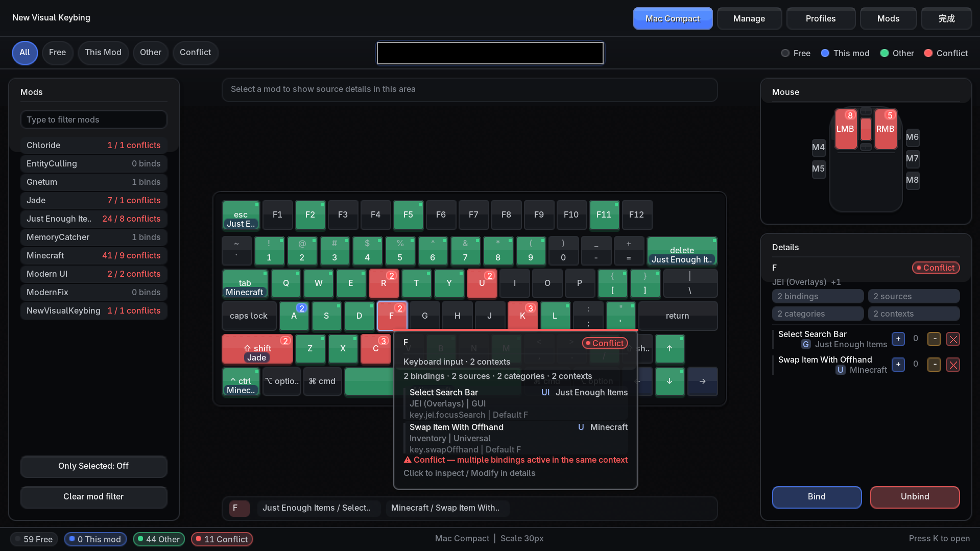Select EntityCulling in the mods list

click(x=94, y=164)
